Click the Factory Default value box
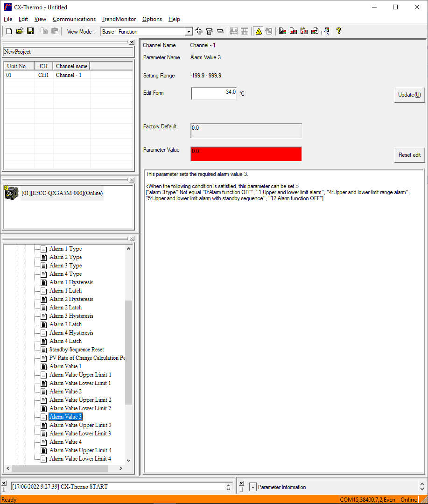 pyautogui.click(x=246, y=131)
